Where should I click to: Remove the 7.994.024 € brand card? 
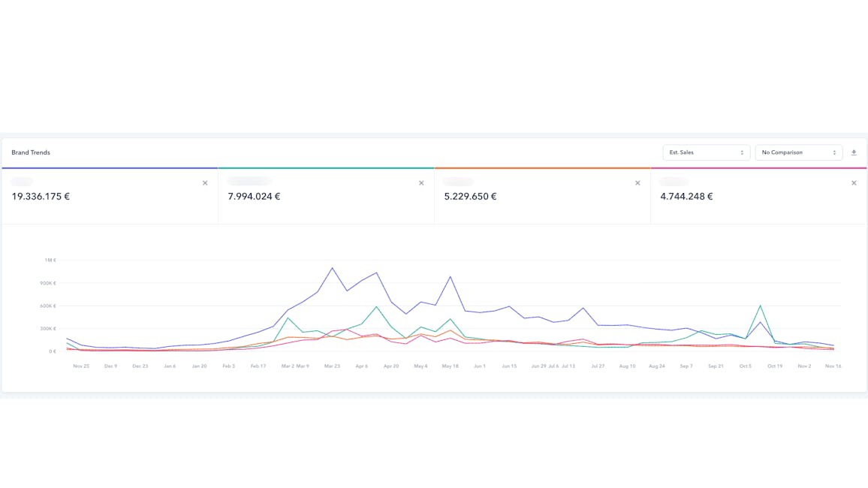[421, 183]
